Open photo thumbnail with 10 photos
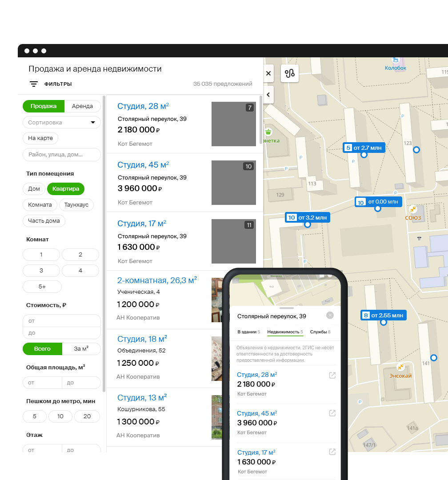Image resolution: width=448 pixels, height=480 pixels. pyautogui.click(x=234, y=183)
